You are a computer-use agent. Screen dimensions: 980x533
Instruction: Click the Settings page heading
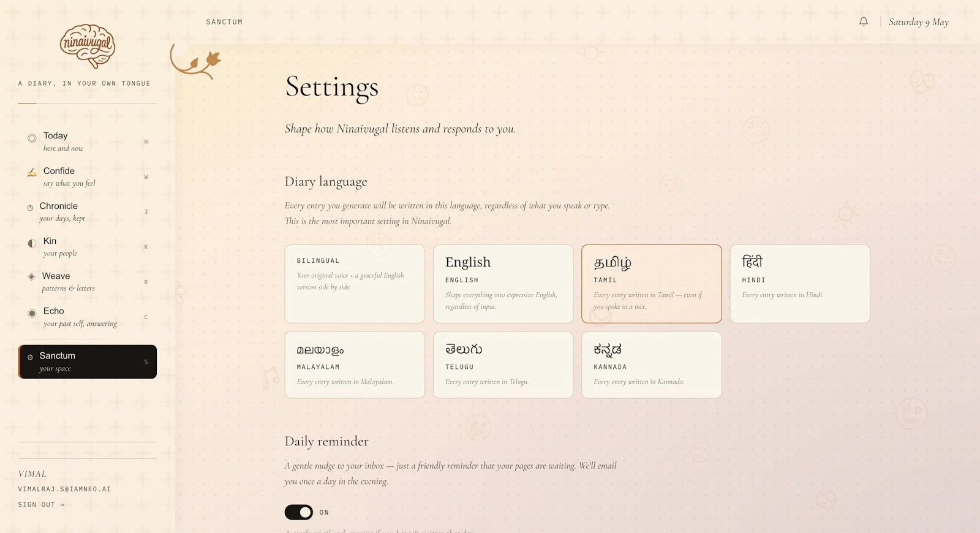(332, 87)
